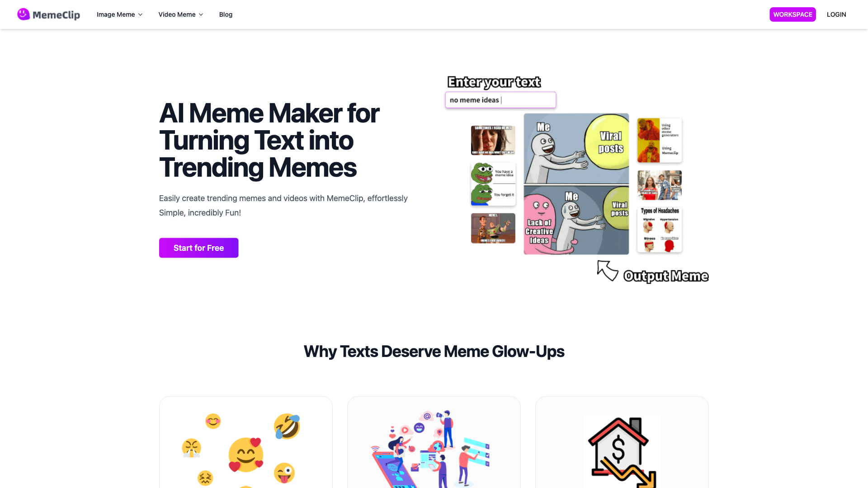The height and width of the screenshot is (488, 868).
Task: Click the winking tongue-out emoji
Action: 284,473
